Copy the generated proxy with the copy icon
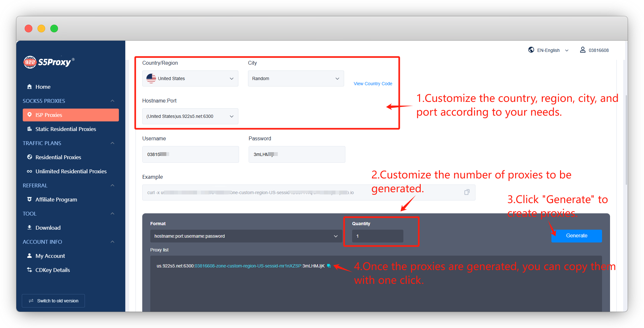The image size is (644, 328). (x=329, y=266)
